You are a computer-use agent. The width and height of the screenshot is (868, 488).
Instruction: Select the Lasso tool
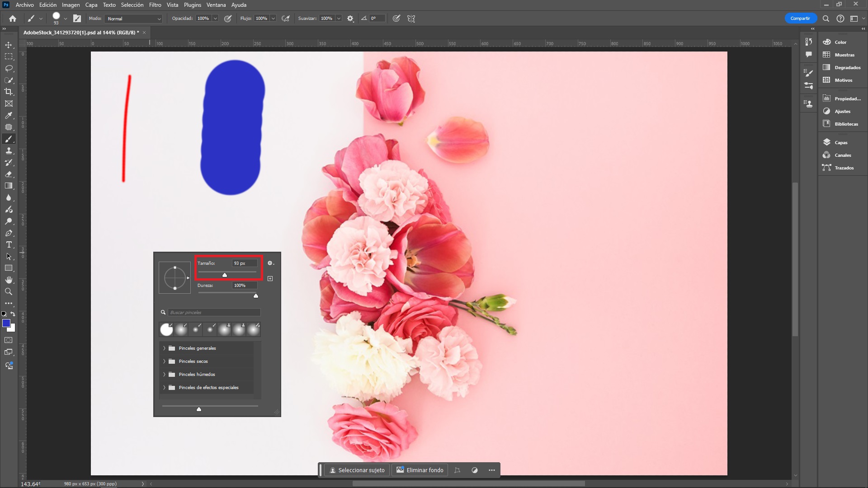[9, 68]
